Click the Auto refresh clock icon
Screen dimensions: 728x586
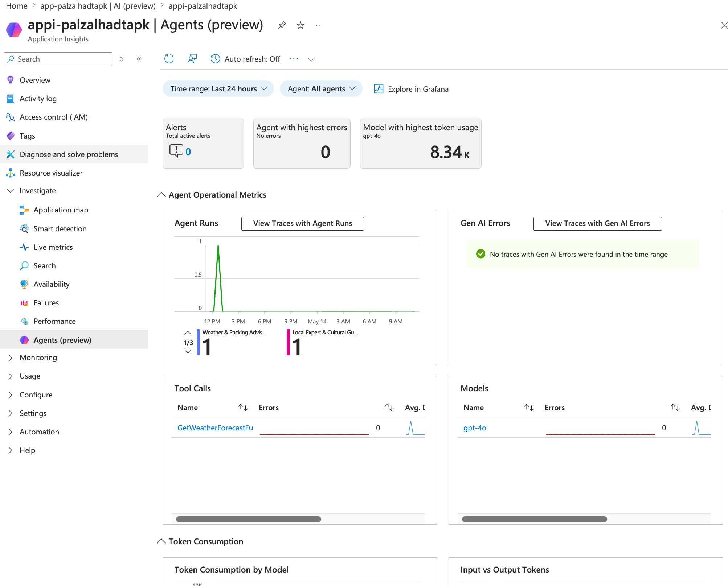[x=215, y=59]
